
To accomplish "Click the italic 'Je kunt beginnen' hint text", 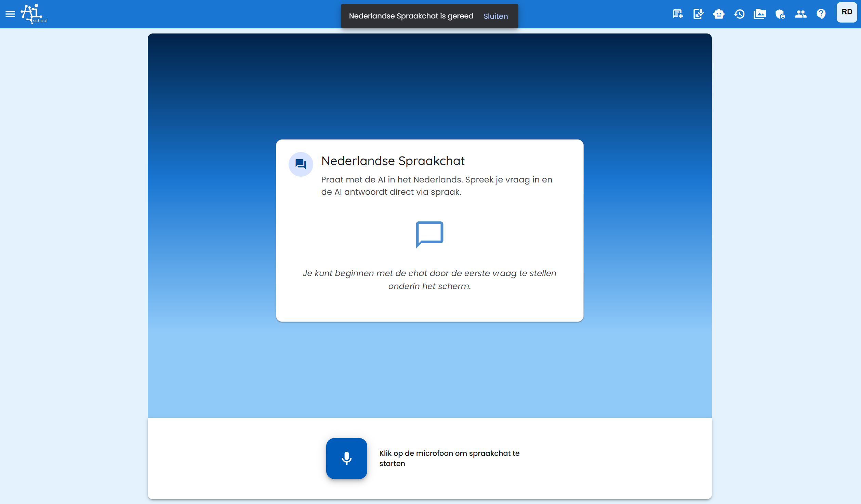I will point(429,280).
